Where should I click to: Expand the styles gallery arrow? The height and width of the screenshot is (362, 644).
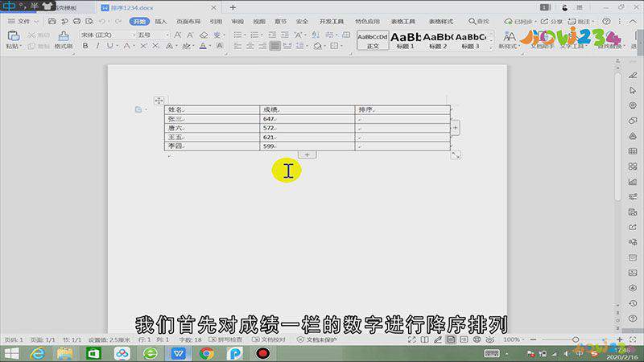click(491, 47)
